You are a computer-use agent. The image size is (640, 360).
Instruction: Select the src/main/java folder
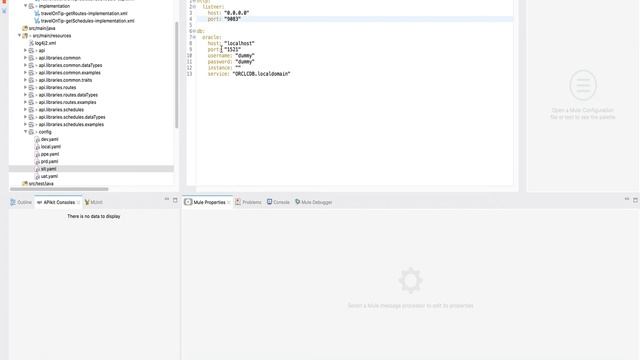click(x=42, y=28)
